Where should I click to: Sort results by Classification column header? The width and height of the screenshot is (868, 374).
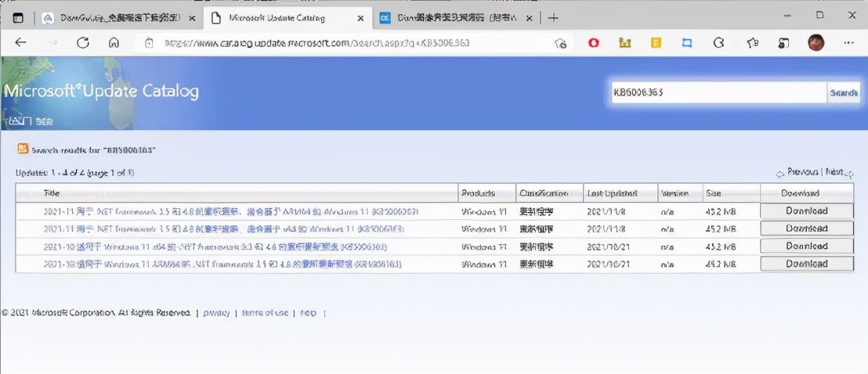coord(544,193)
